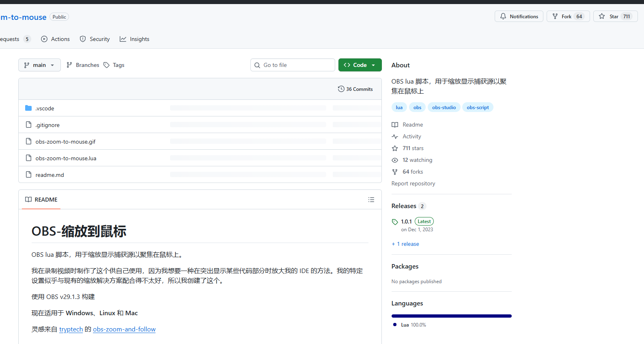Image resolution: width=644 pixels, height=344 pixels.
Task: Click the Go to file search field
Action: tap(293, 65)
